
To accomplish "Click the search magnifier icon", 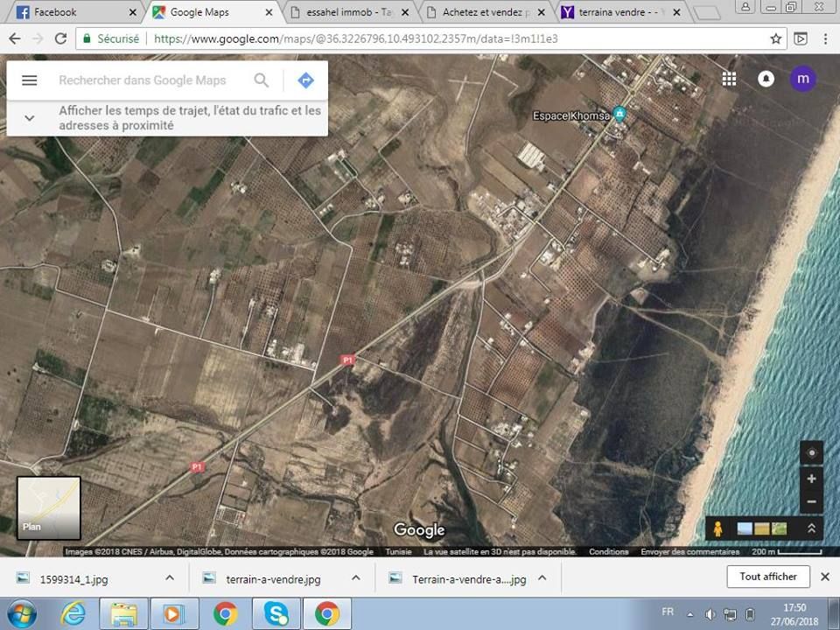I will click(x=262, y=80).
